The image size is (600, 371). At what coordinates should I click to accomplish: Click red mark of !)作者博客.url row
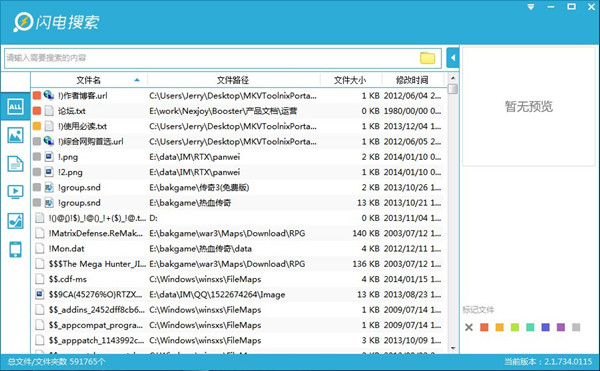37,95
